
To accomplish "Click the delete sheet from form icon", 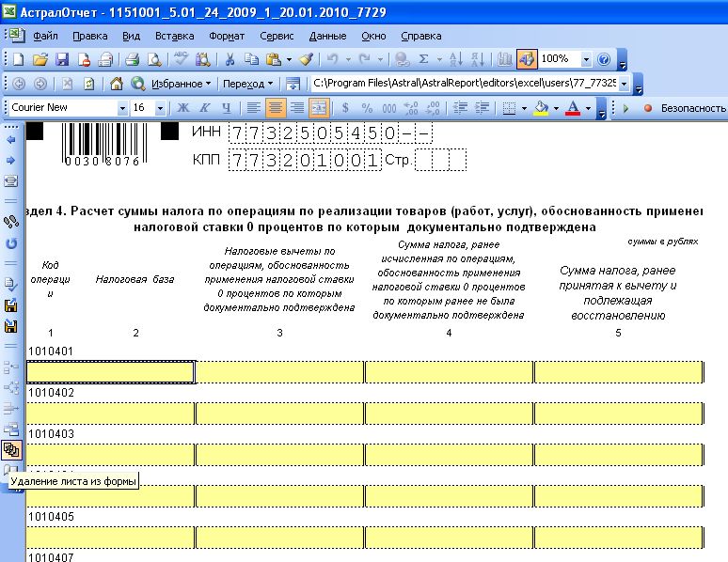I will coord(11,450).
